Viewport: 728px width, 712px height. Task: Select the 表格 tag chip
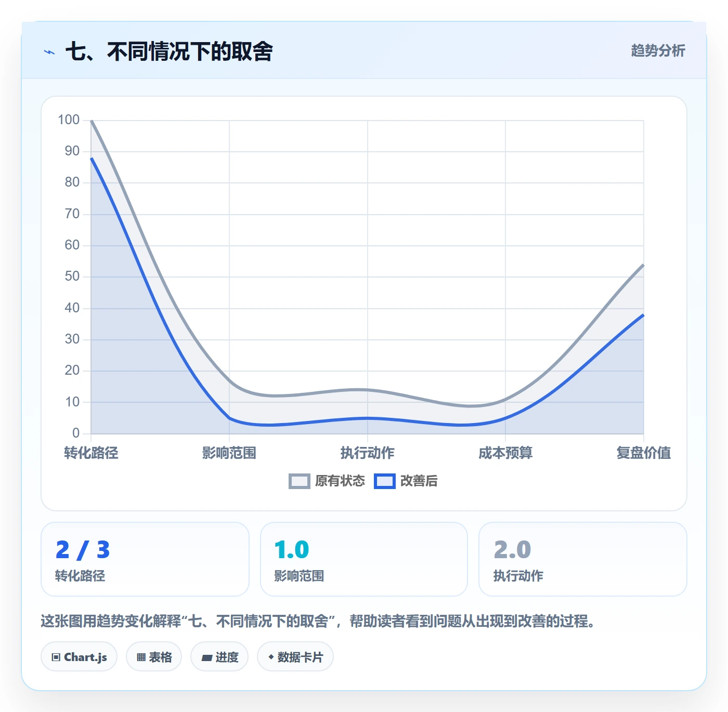coord(154,657)
